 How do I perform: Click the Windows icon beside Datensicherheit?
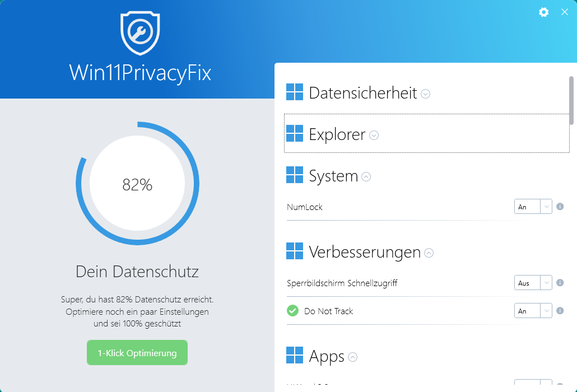point(295,92)
